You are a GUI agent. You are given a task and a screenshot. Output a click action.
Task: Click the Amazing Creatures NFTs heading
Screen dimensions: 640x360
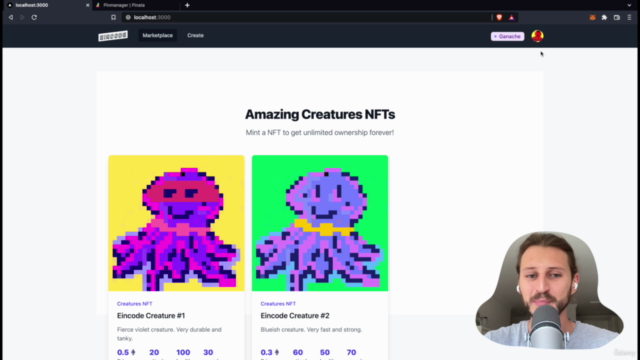[x=320, y=115]
